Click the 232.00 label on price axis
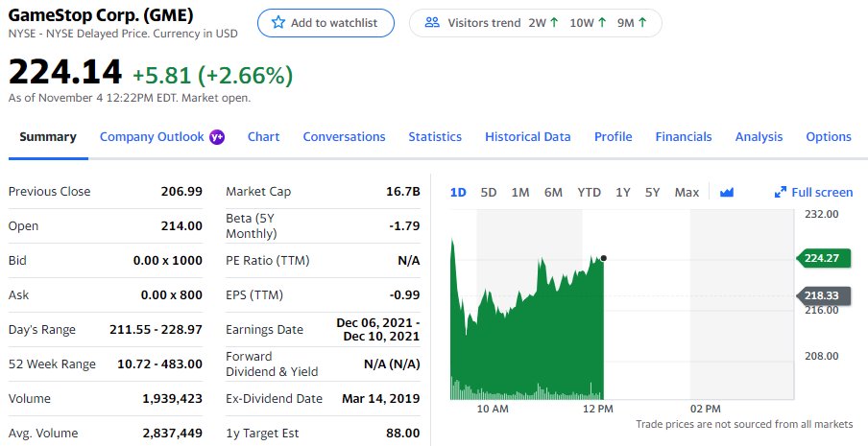This screenshot has width=868, height=446. pos(822,214)
